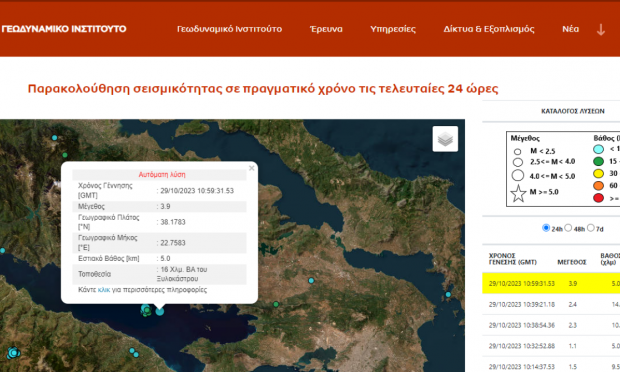
Task: Click the selected epicenter marker below popup
Action: (x=159, y=311)
